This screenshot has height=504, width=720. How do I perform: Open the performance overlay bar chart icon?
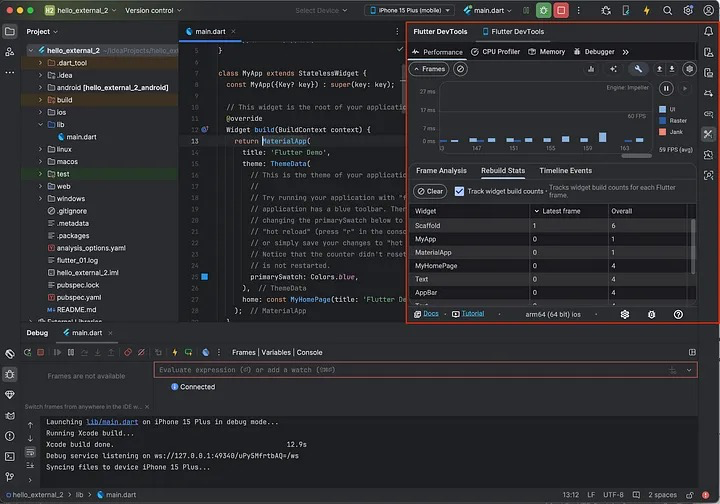(591, 69)
